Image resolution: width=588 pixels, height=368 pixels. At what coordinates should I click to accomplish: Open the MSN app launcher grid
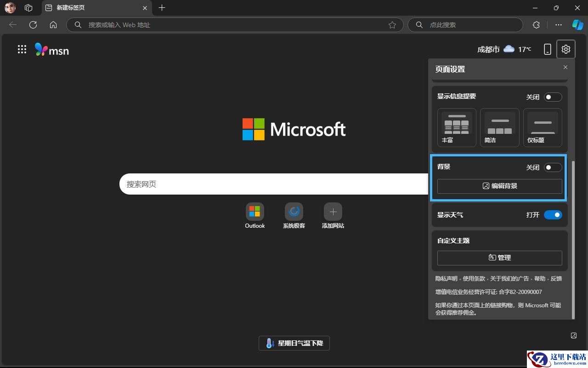(x=22, y=49)
